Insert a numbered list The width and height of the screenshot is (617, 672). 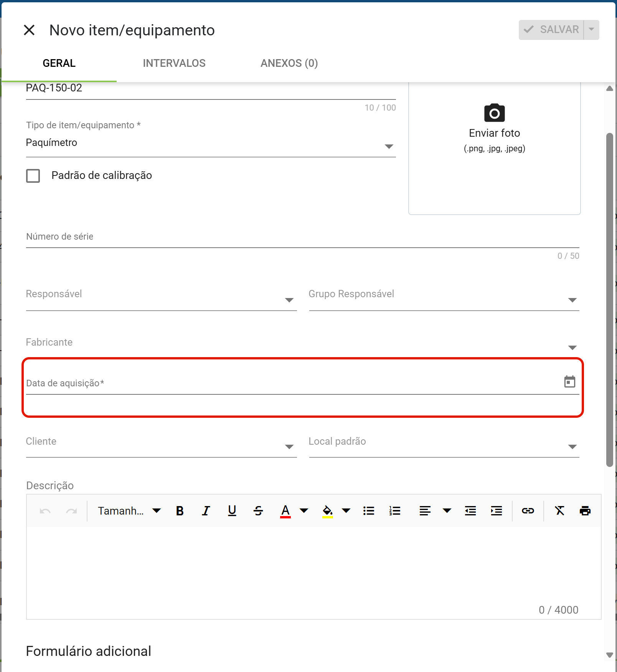click(x=395, y=511)
